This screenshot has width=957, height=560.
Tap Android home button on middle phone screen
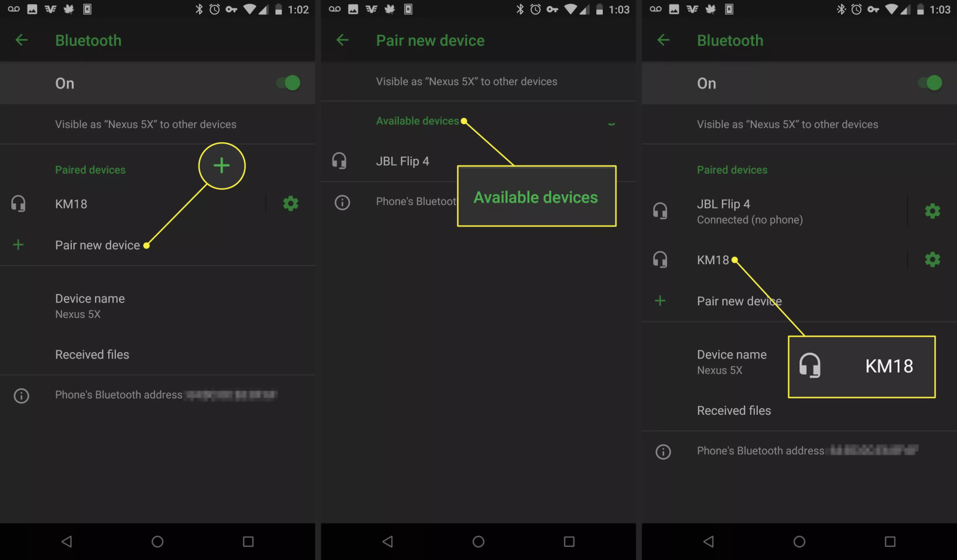coord(478,541)
